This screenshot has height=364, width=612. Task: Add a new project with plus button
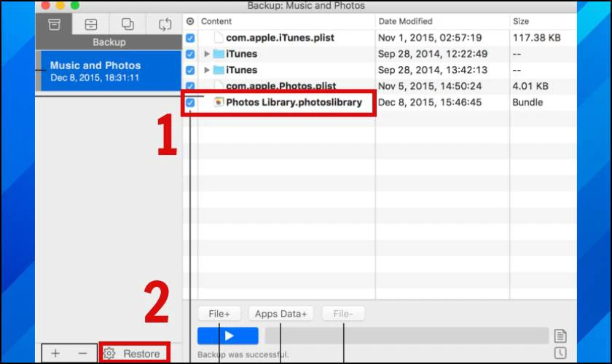tap(55, 354)
